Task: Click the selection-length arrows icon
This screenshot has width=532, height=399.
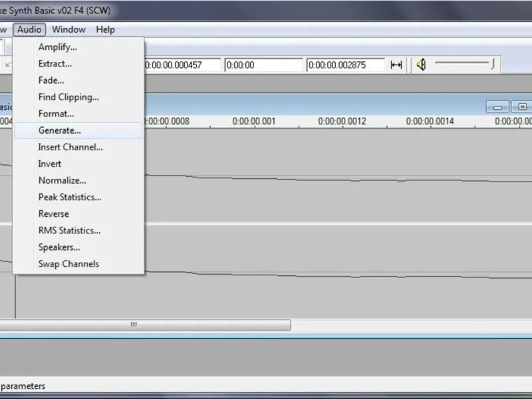Action: [x=396, y=65]
